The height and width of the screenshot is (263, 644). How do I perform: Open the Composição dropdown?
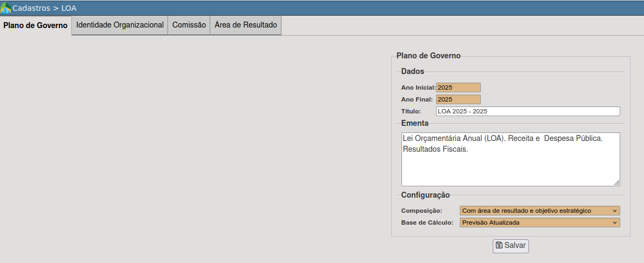(539, 211)
